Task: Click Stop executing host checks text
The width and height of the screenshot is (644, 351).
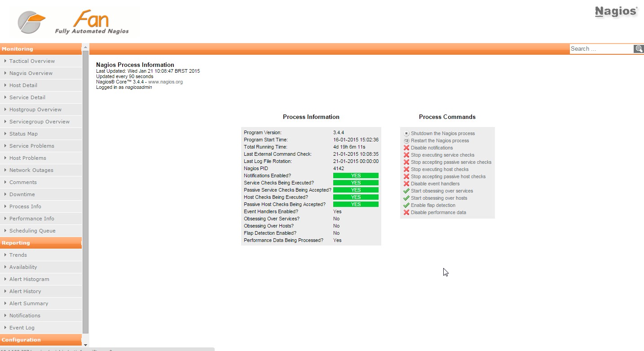Action: [440, 169]
